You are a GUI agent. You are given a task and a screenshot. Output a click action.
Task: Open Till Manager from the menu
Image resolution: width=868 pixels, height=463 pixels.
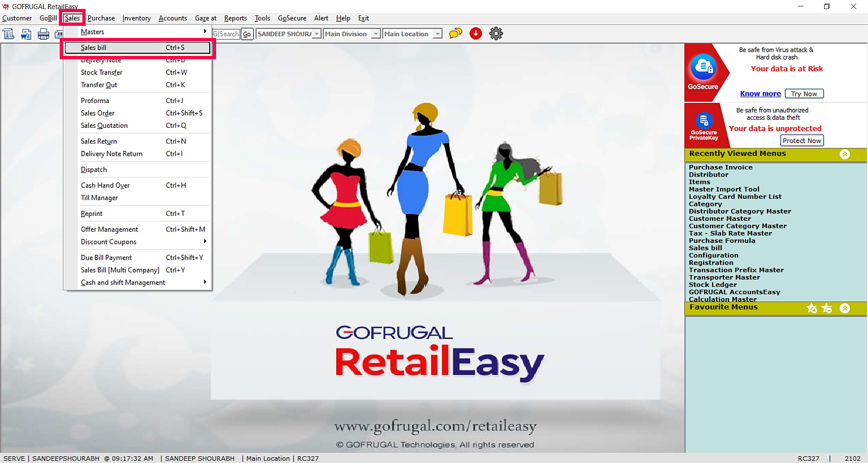(x=137, y=198)
